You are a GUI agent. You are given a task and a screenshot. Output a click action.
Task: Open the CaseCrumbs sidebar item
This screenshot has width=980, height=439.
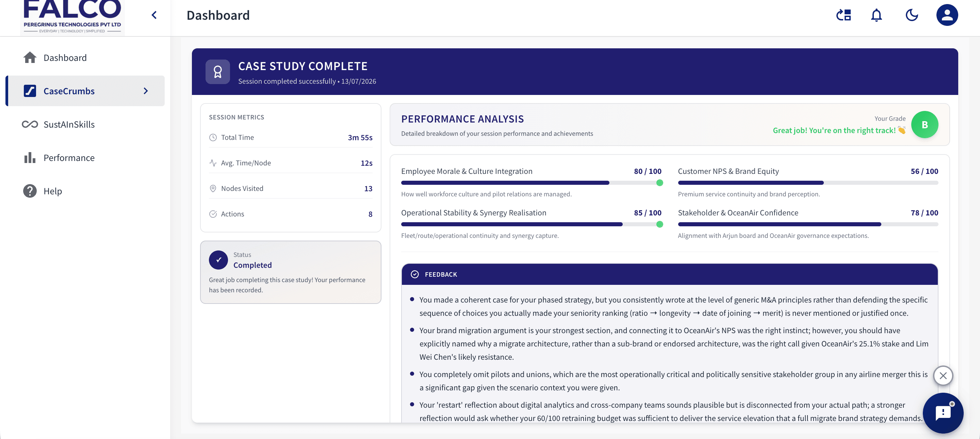tap(85, 91)
